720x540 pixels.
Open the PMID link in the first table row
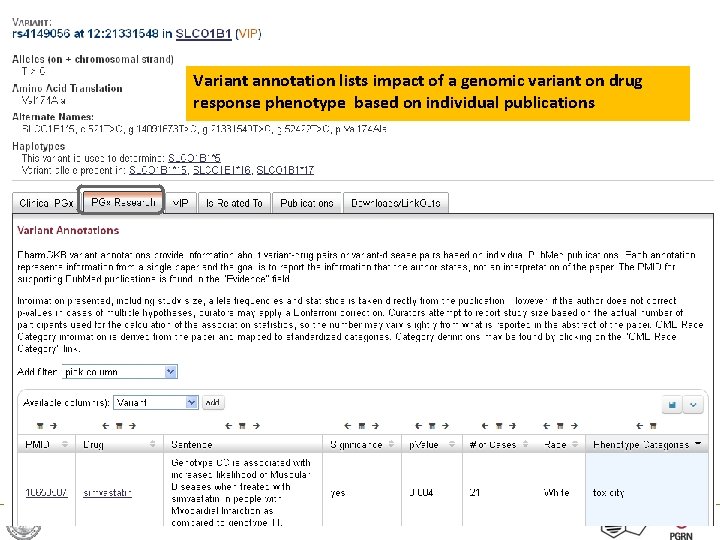click(46, 493)
